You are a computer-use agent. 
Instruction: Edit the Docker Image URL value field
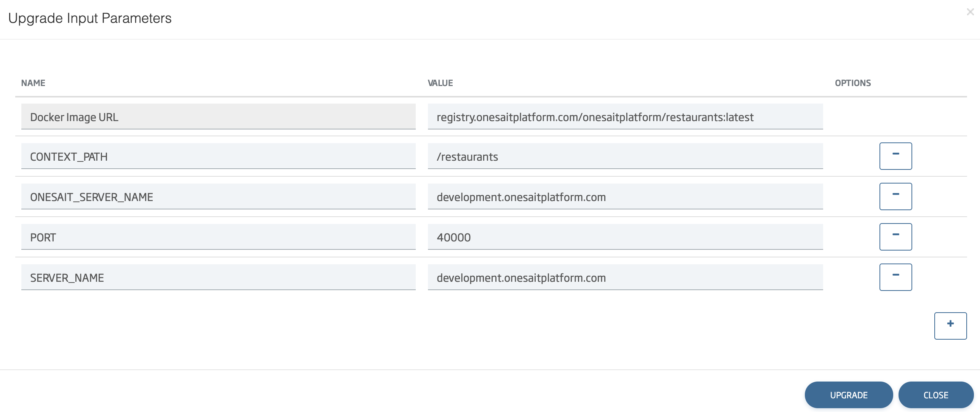tap(625, 117)
